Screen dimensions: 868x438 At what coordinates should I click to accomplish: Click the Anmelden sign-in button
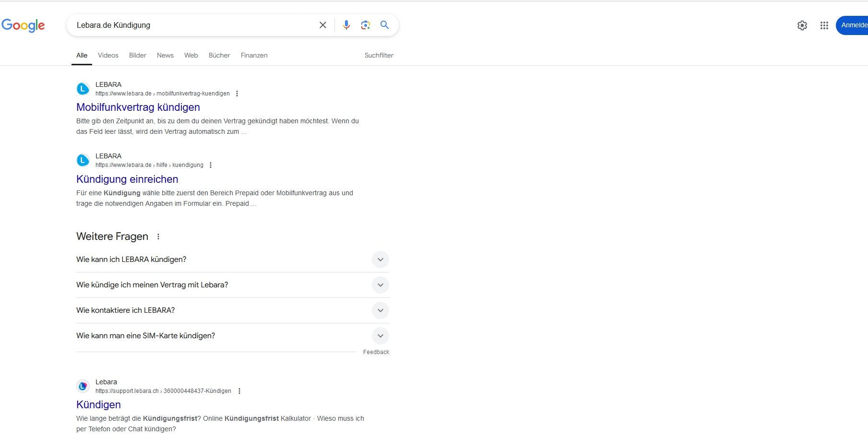[x=852, y=25]
